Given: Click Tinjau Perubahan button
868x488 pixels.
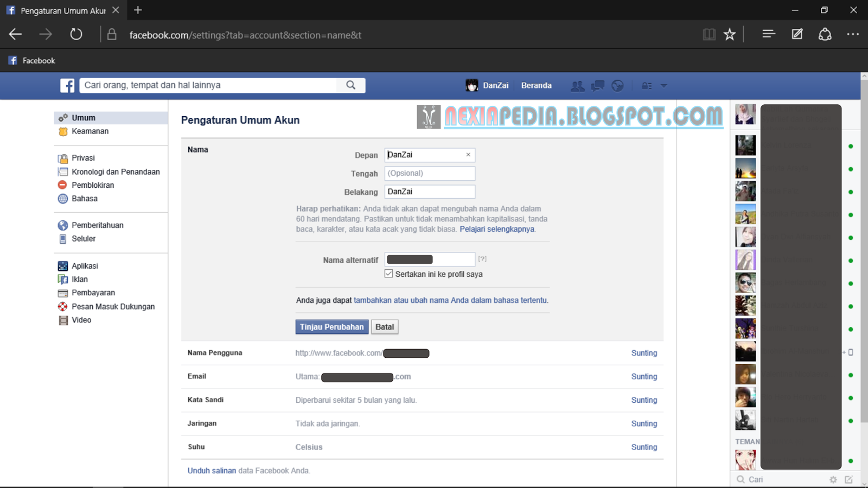Looking at the screenshot, I should pyautogui.click(x=332, y=327).
